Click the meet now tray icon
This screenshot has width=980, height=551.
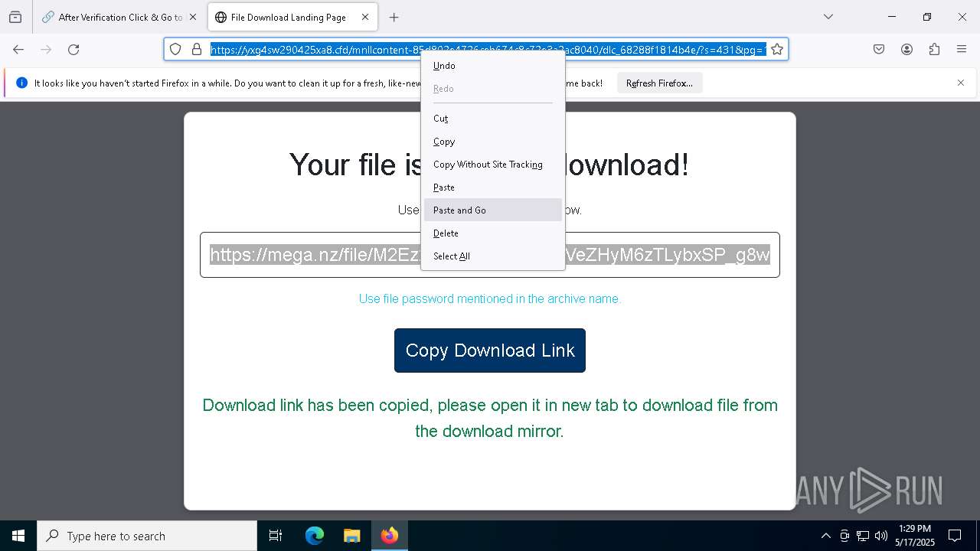coord(844,536)
